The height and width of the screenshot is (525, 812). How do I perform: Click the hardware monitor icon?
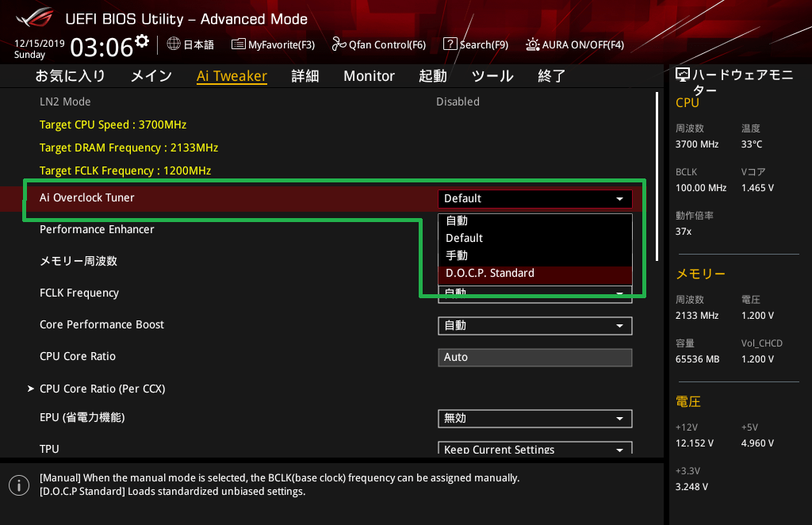tap(683, 75)
